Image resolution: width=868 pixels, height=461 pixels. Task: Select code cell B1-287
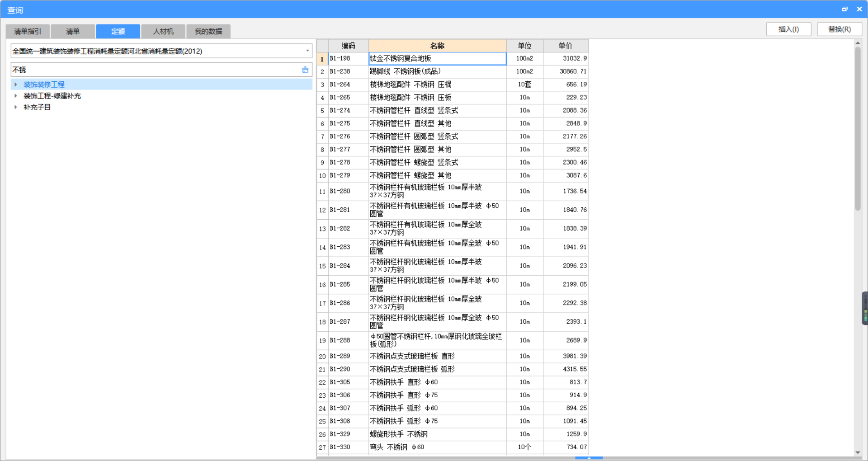[348, 322]
